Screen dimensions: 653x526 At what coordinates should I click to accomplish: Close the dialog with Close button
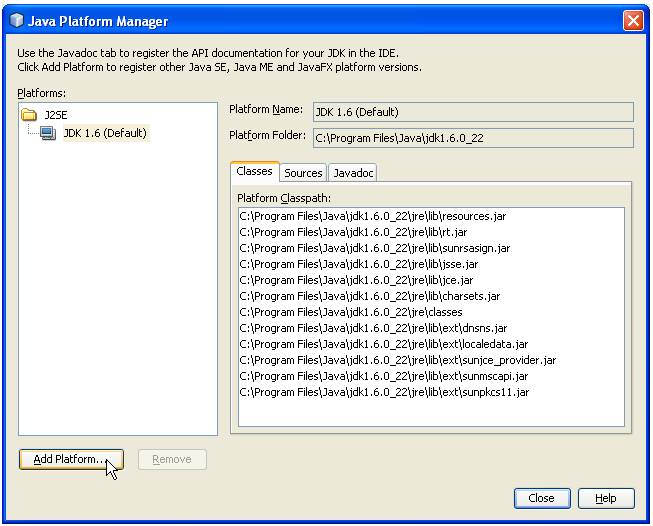tap(542, 498)
